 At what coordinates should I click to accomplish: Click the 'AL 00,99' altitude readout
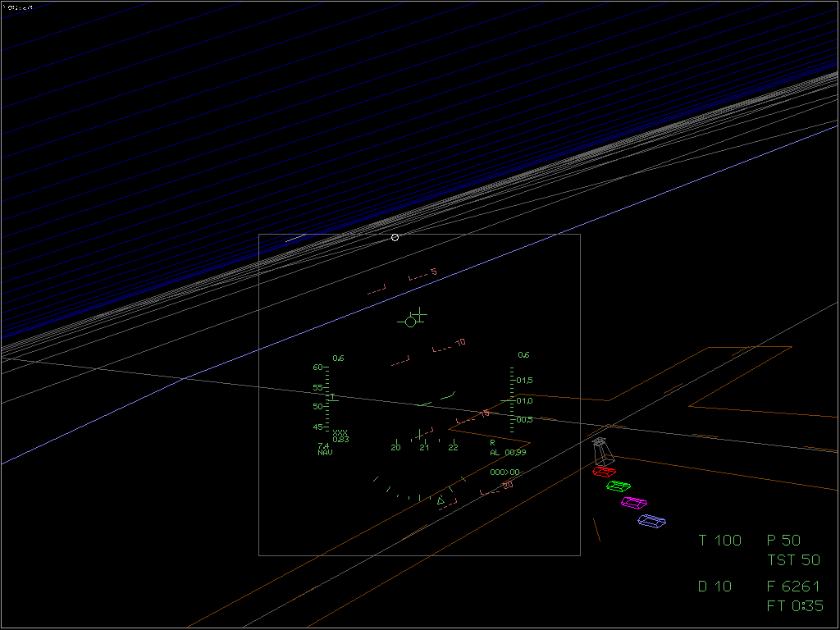click(508, 453)
